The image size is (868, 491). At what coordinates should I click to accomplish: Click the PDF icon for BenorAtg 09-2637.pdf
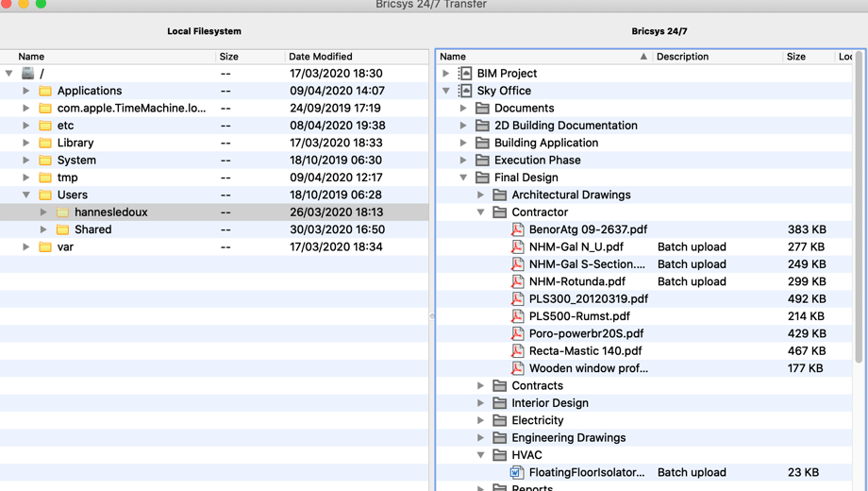coord(517,229)
